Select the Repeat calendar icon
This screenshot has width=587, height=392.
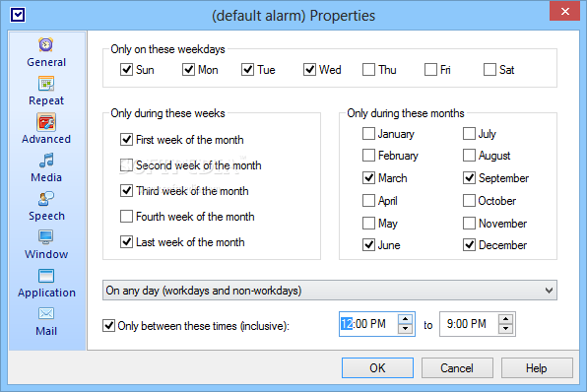(x=46, y=84)
